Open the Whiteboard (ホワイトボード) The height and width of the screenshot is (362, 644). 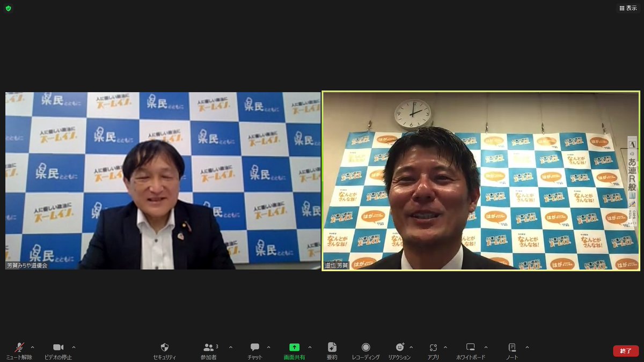tap(471, 351)
